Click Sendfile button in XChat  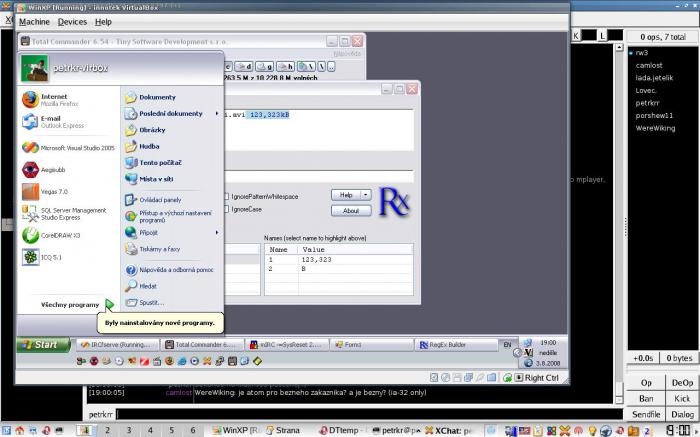coord(646,414)
